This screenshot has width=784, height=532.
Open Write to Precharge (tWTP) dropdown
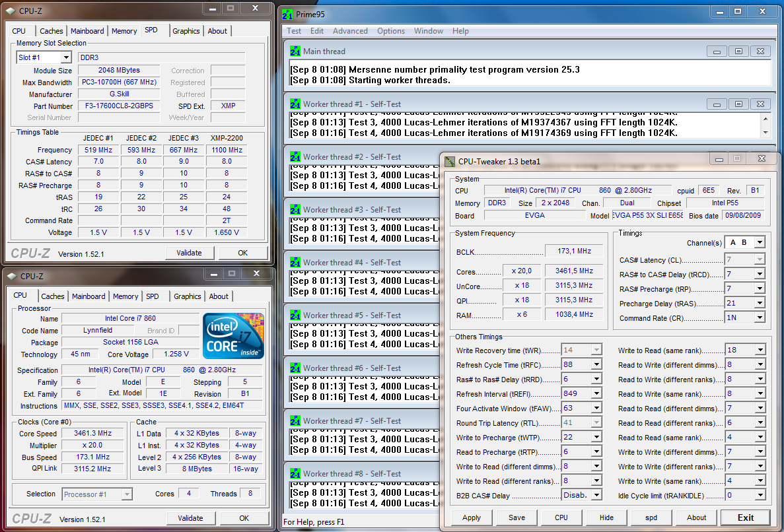coord(596,437)
